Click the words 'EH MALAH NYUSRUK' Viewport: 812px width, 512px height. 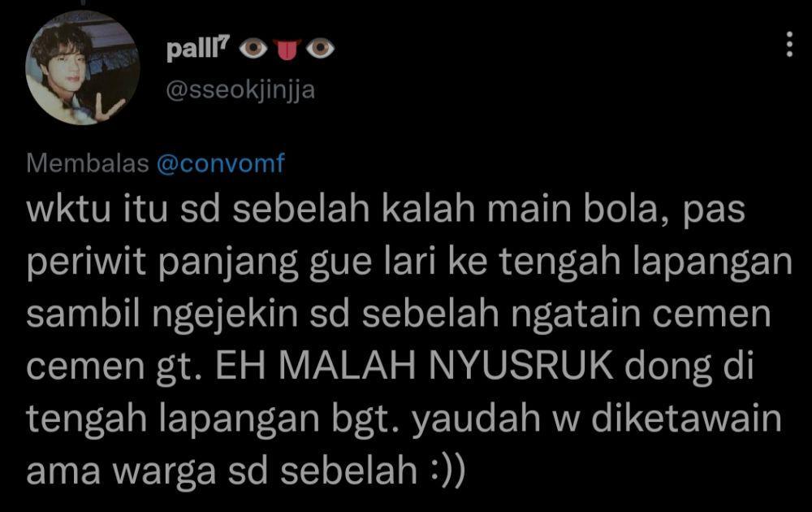[414, 366]
